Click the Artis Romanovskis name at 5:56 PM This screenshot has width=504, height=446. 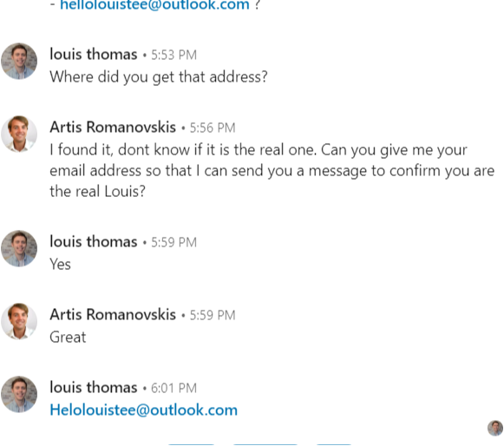(x=113, y=127)
